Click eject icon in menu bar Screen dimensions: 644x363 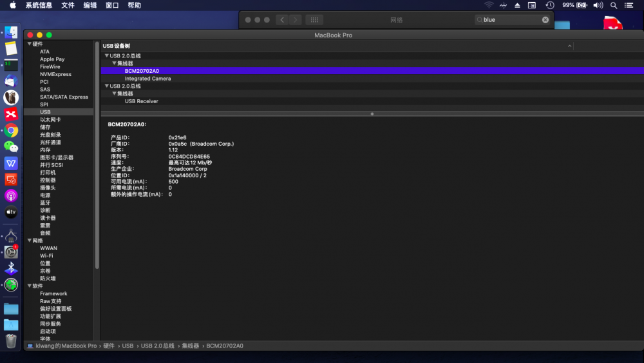(x=518, y=5)
